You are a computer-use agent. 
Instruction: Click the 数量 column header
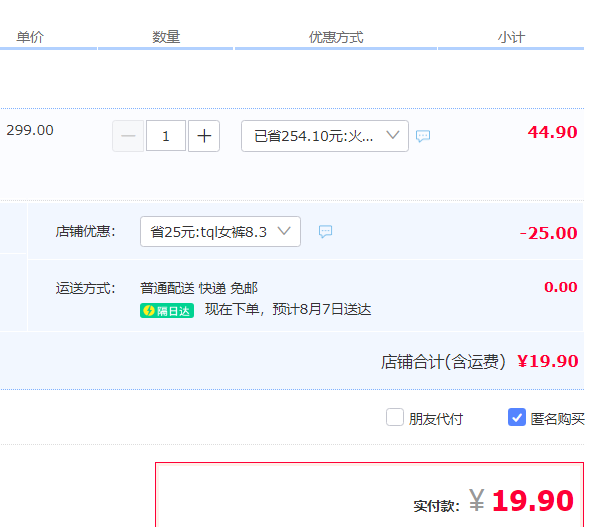166,37
